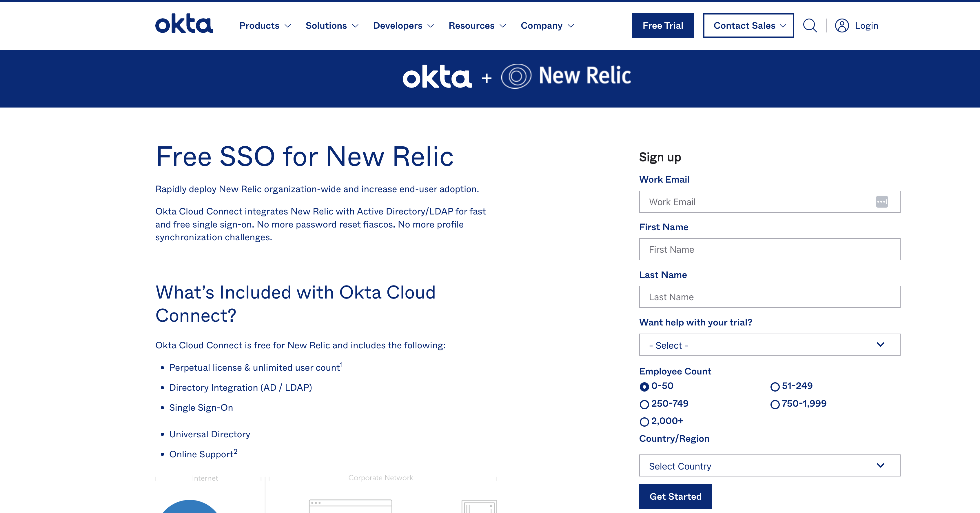Click the Login user icon
This screenshot has width=980, height=513.
coord(842,26)
